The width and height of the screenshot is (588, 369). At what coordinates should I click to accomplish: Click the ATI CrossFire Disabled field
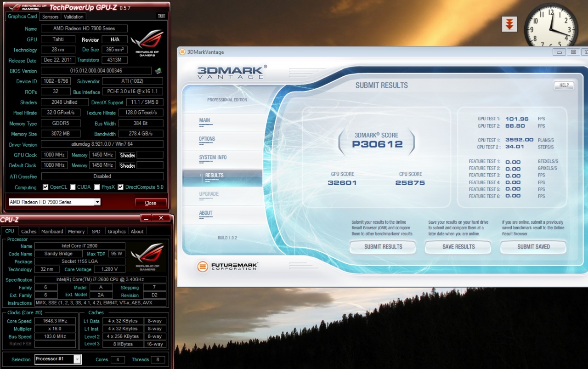[x=102, y=176]
